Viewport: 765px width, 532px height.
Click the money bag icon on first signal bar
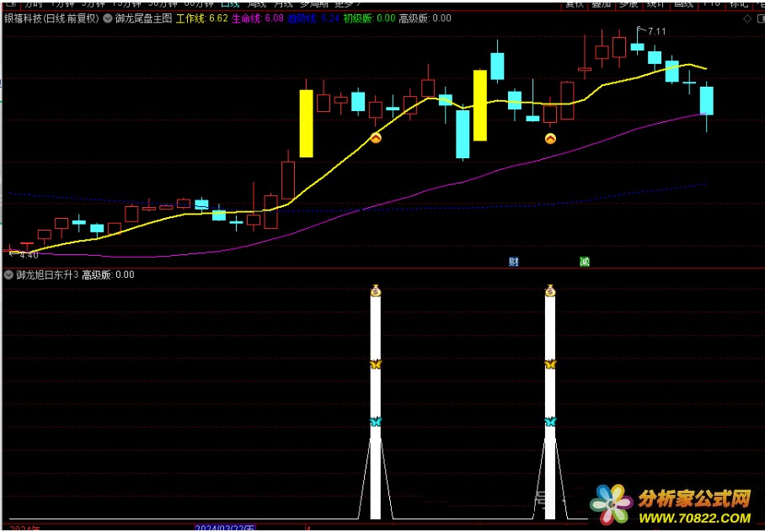375,290
